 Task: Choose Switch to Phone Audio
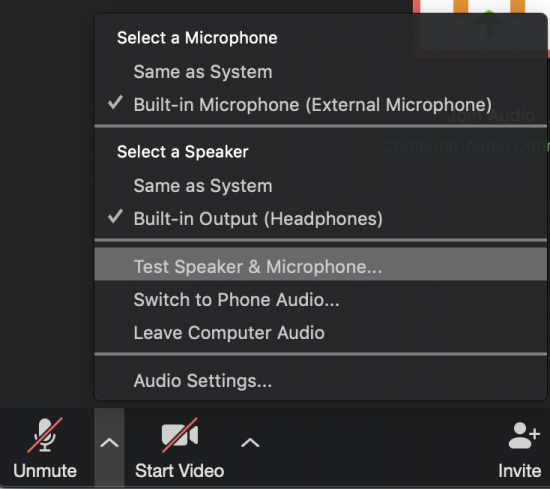pos(321,300)
